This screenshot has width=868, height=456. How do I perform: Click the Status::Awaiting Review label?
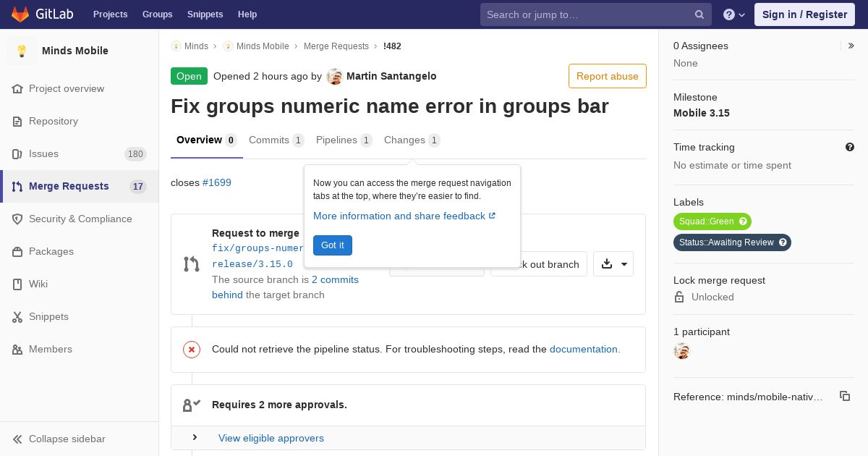pos(726,242)
